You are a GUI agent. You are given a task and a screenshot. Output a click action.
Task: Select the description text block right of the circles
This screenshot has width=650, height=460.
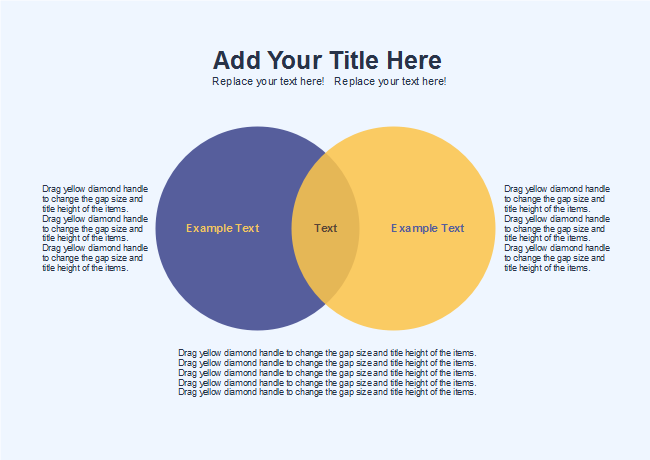tap(557, 228)
